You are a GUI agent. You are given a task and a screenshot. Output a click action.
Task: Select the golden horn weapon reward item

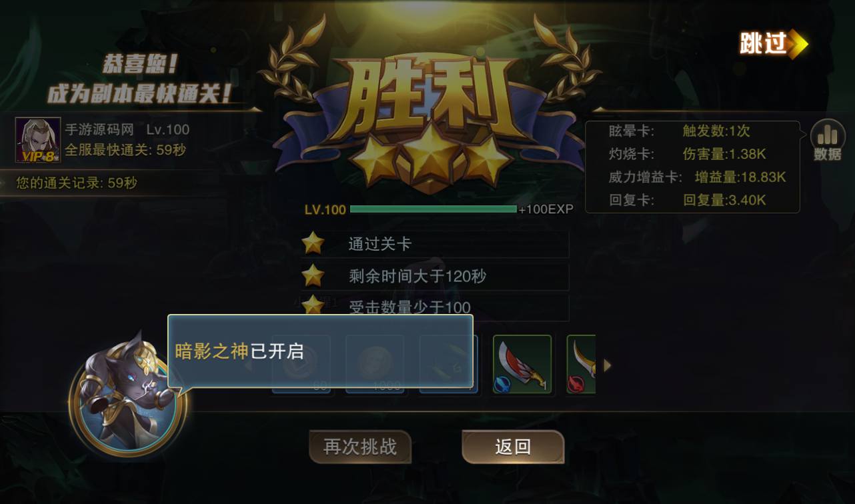tap(581, 365)
